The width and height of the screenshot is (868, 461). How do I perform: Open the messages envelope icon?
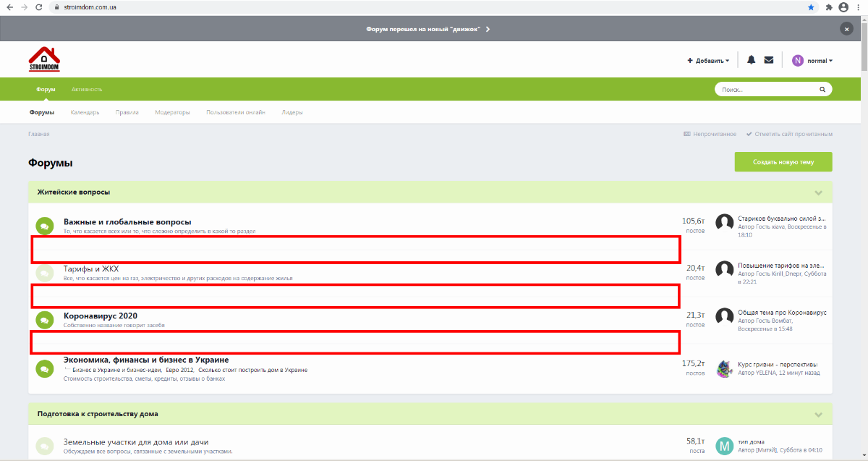[769, 60]
